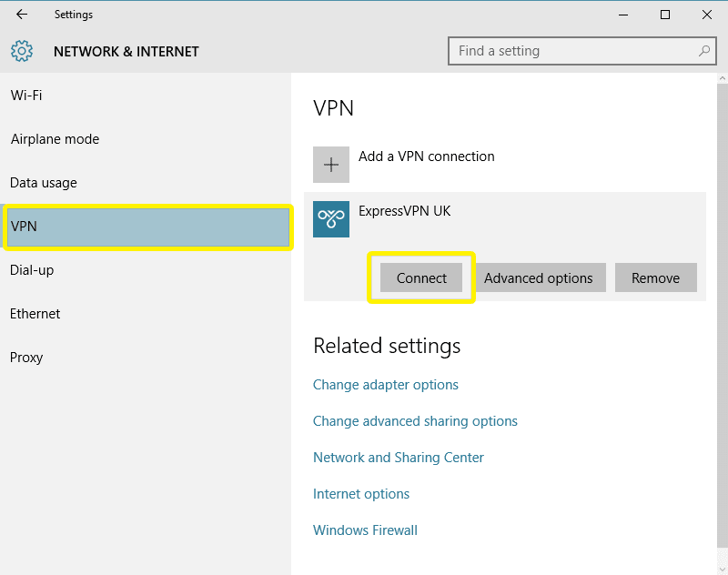The image size is (728, 575).
Task: Click the plus icon to add VPN
Action: (x=331, y=165)
